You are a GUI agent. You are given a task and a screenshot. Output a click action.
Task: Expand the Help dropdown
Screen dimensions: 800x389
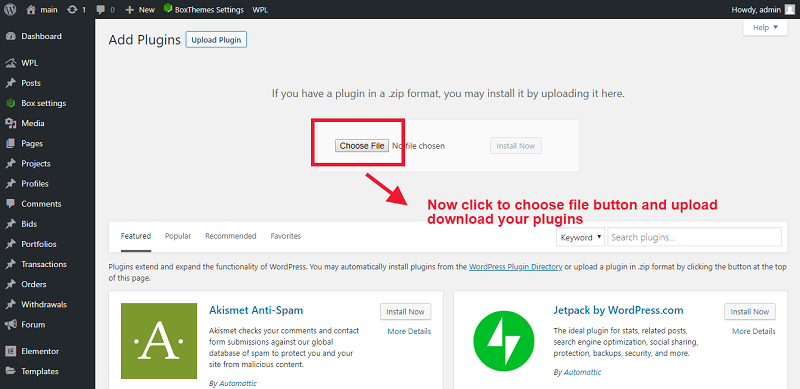765,28
